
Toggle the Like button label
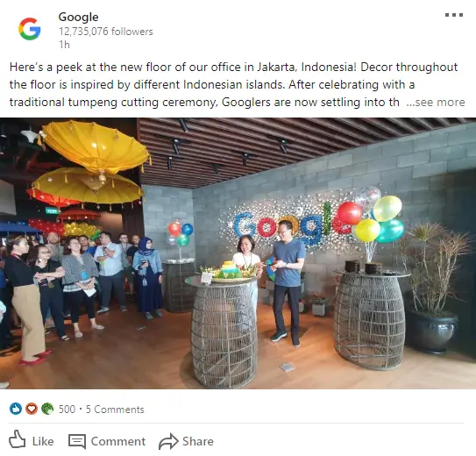point(43,441)
